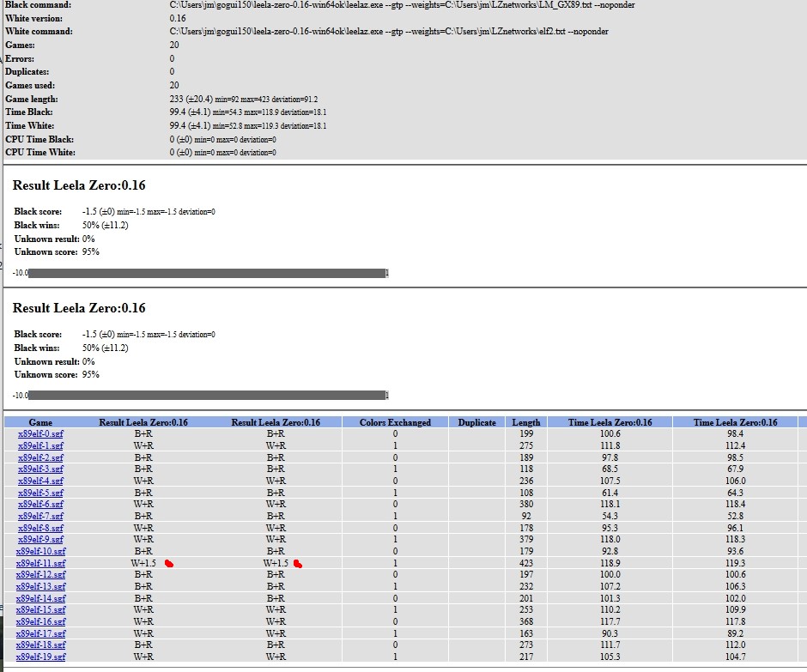Open the x89elf-5.sgf game link

[x=40, y=493]
